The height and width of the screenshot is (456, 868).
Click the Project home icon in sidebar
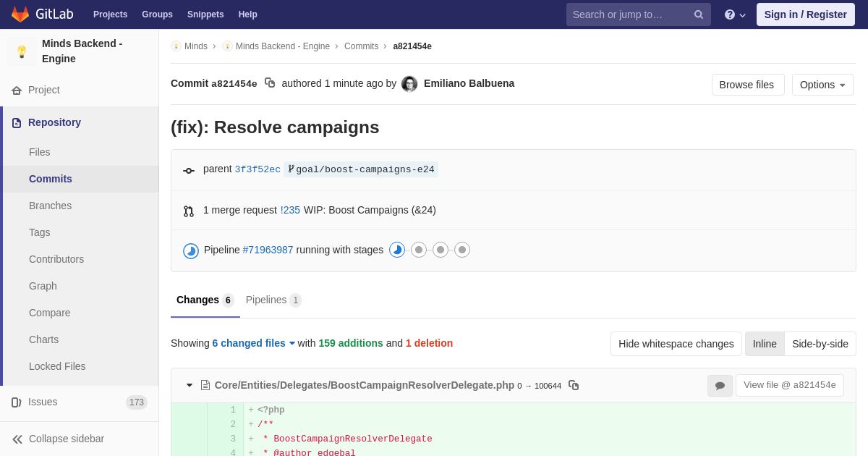click(x=17, y=90)
